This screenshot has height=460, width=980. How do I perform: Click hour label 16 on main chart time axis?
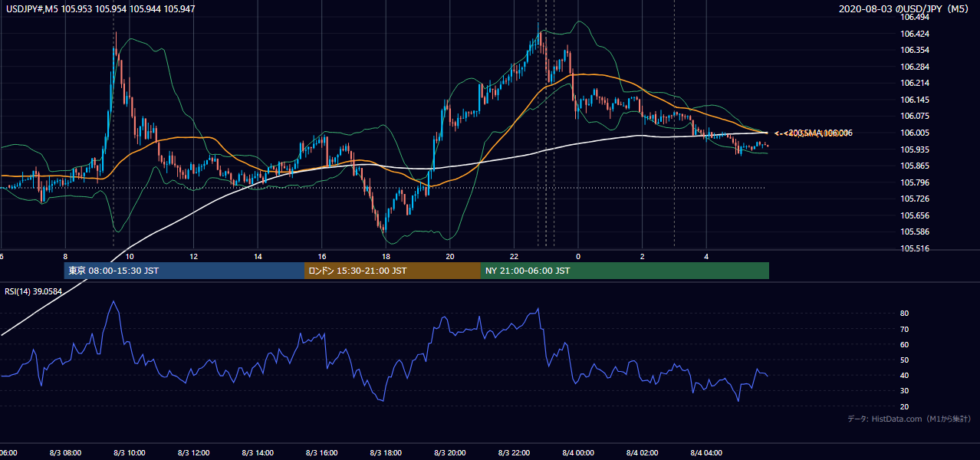pyautogui.click(x=322, y=257)
